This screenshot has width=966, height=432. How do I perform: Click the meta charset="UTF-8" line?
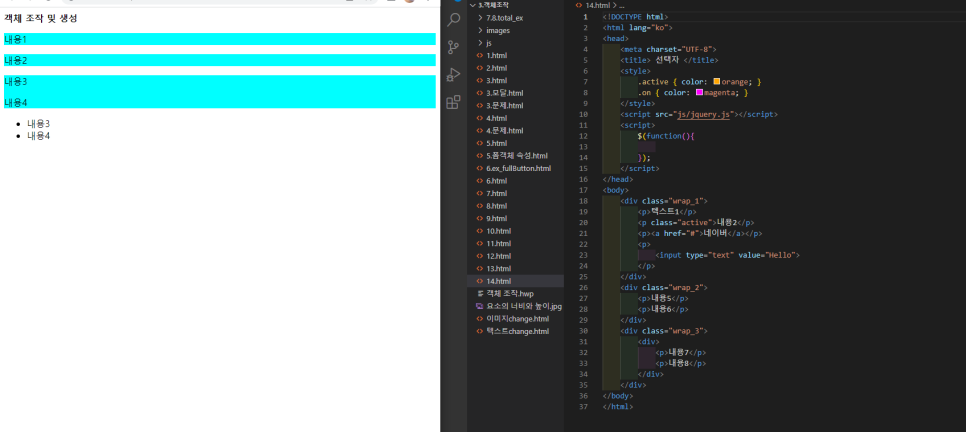click(668, 49)
